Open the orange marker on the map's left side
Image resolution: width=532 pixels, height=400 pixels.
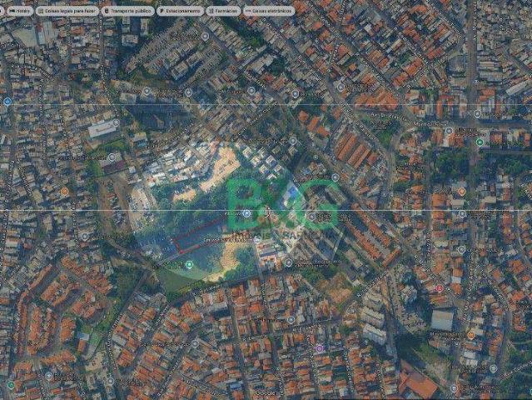(x=65, y=191)
